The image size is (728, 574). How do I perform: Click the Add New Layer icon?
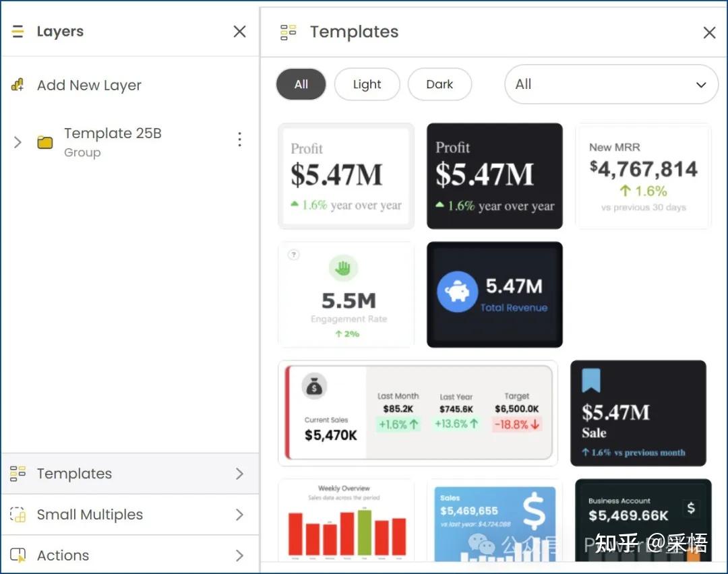[18, 85]
